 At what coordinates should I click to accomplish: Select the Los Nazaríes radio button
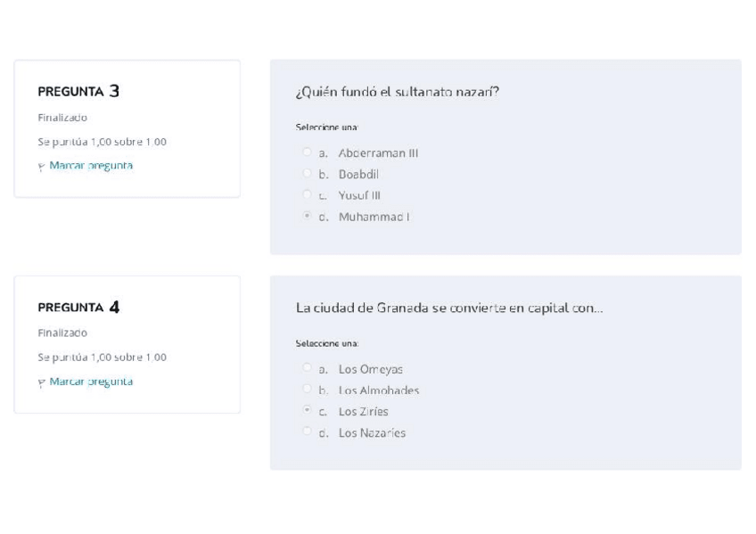click(308, 432)
